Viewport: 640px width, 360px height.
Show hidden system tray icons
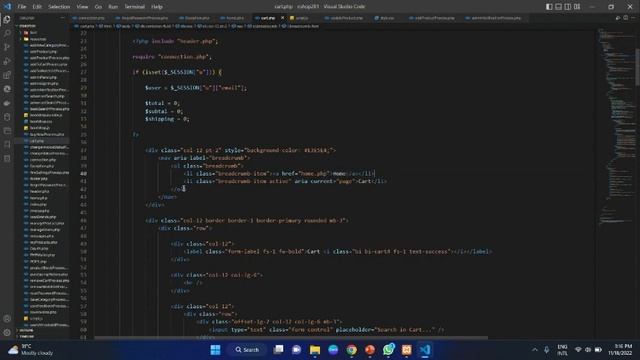[x=535, y=350]
